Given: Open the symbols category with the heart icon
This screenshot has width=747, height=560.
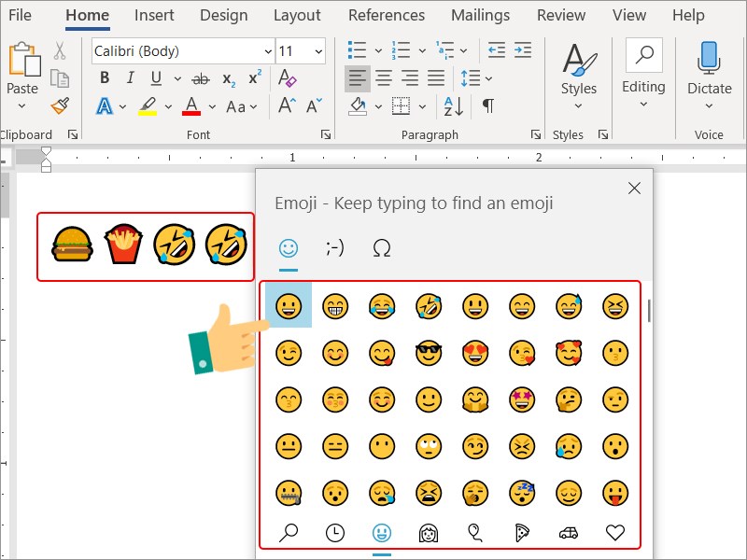Looking at the screenshot, I should click(x=614, y=533).
